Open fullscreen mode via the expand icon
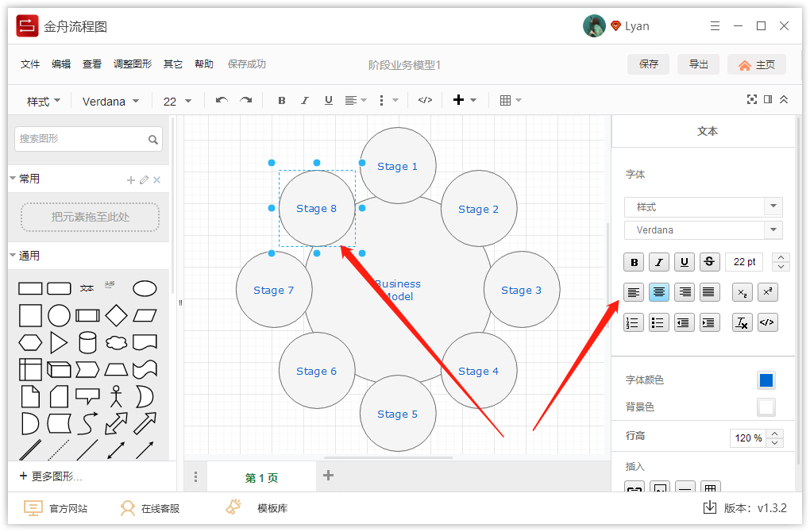Image resolution: width=810 pixels, height=532 pixels. (x=752, y=99)
